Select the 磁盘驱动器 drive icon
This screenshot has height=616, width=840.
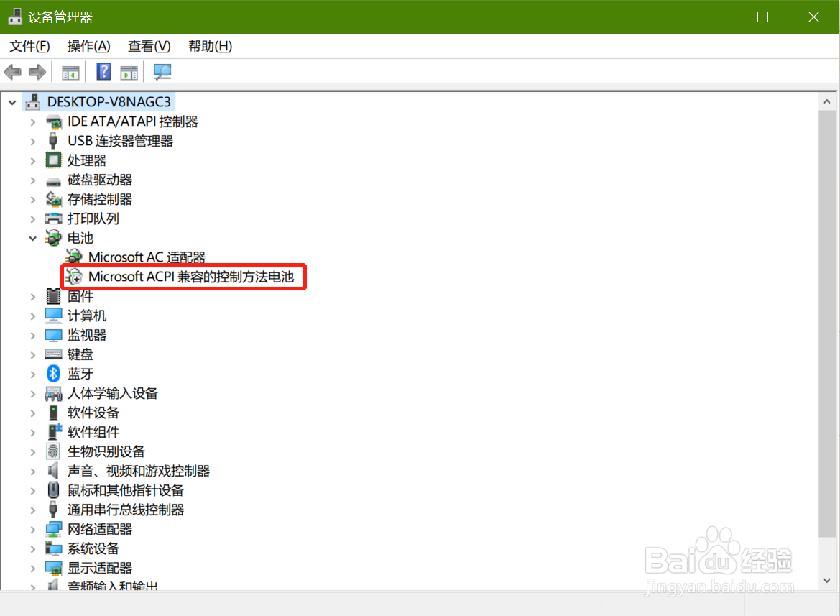54,181
